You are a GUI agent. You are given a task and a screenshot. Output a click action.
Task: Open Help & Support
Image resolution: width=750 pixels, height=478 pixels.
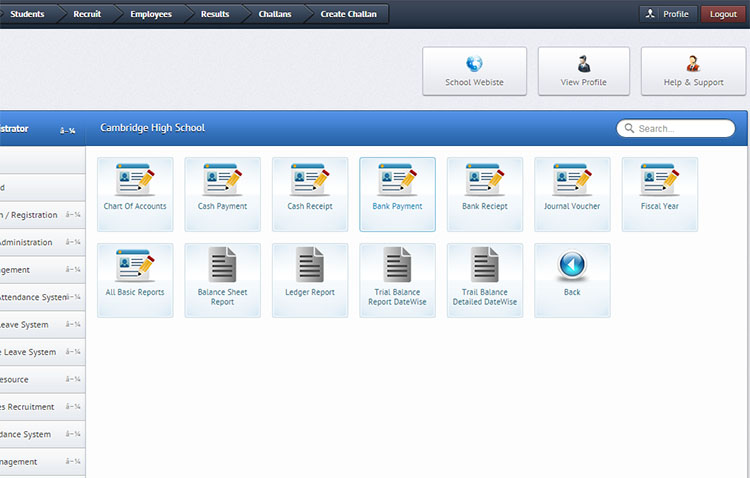click(x=693, y=71)
